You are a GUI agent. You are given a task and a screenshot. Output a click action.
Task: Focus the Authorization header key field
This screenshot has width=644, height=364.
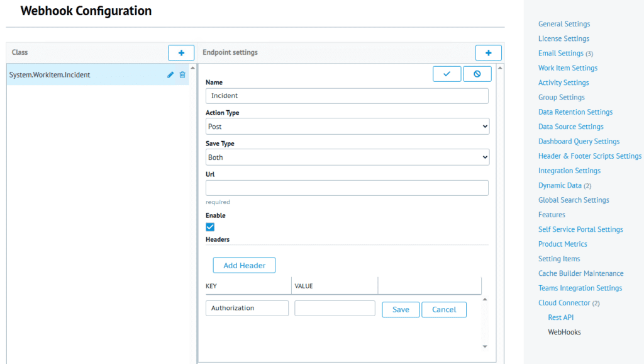tap(247, 308)
